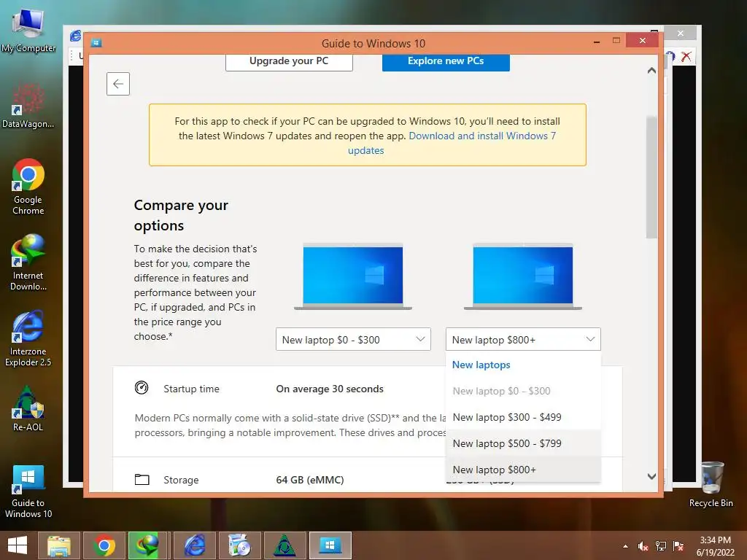Image resolution: width=747 pixels, height=560 pixels.
Task: Open the Windows Start button
Action: tap(18, 545)
